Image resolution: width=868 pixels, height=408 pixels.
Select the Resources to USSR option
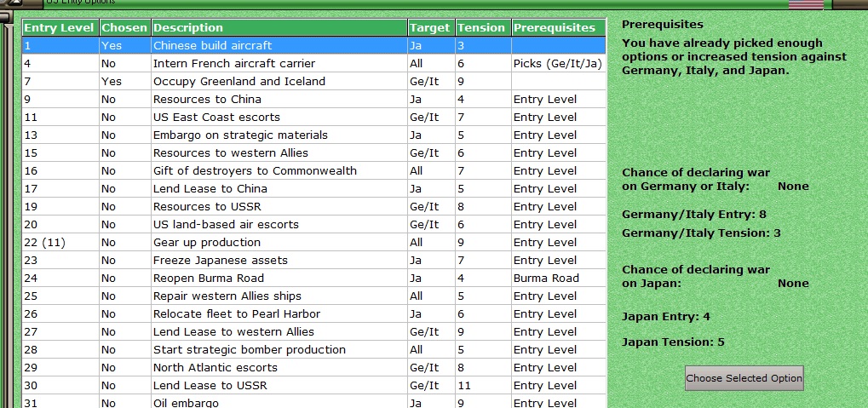313,206
